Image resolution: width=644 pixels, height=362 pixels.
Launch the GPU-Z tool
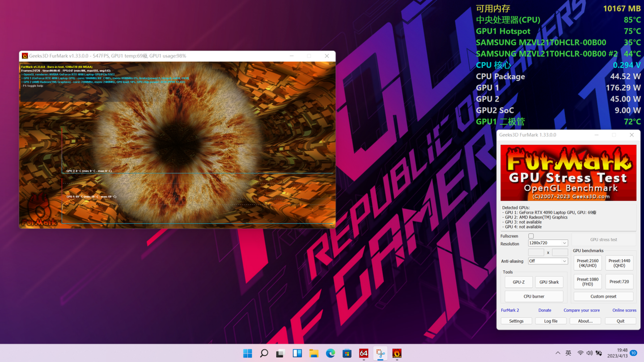519,282
